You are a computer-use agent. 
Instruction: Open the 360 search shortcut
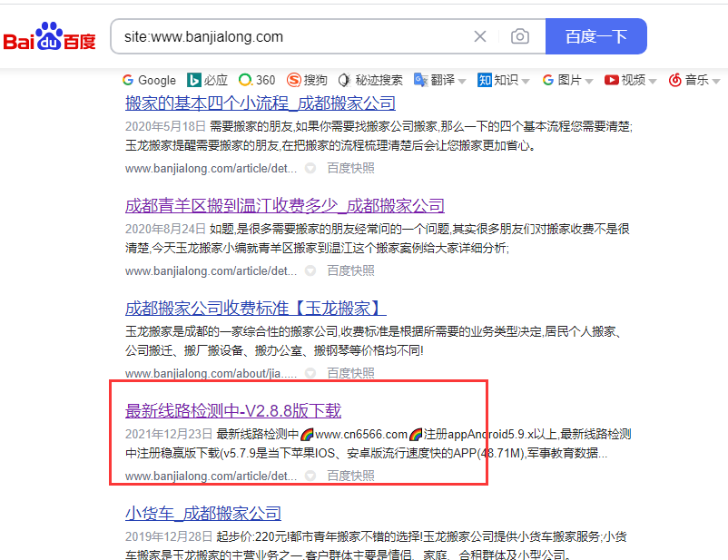point(257,81)
